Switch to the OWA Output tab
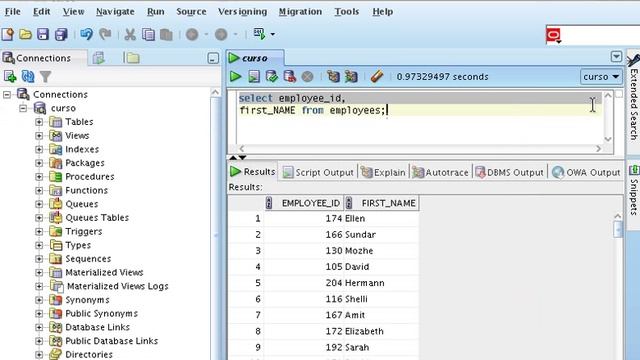 click(586, 172)
